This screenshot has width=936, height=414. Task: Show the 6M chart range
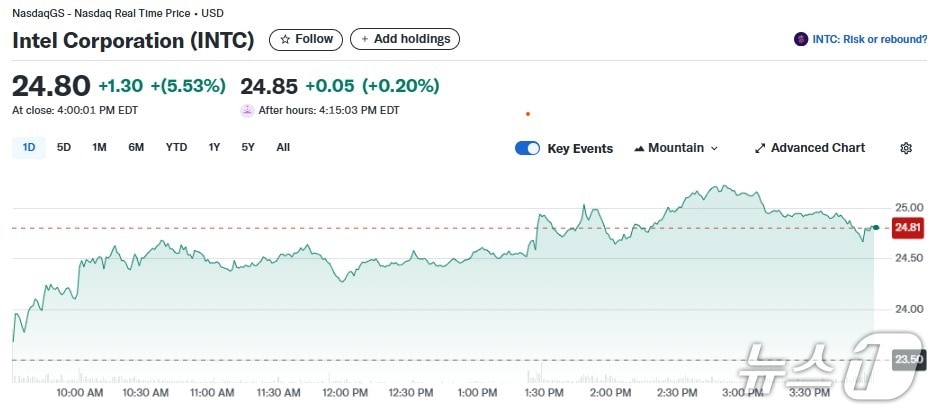click(x=136, y=147)
